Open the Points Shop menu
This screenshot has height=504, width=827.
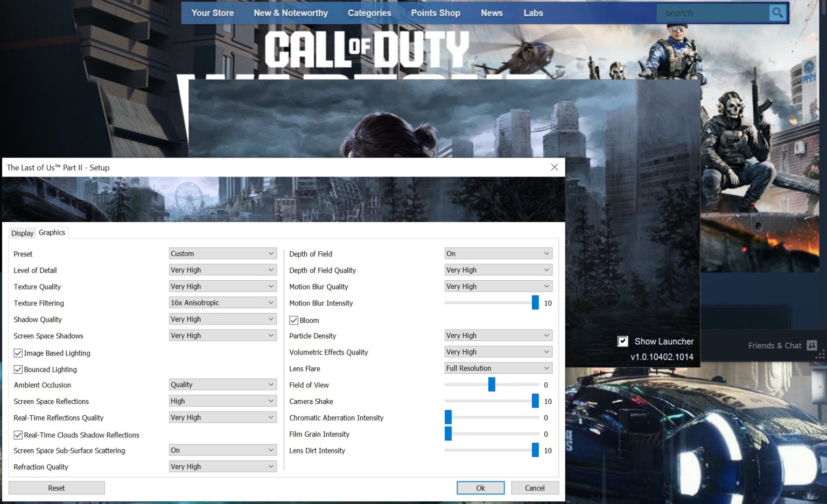pyautogui.click(x=435, y=13)
